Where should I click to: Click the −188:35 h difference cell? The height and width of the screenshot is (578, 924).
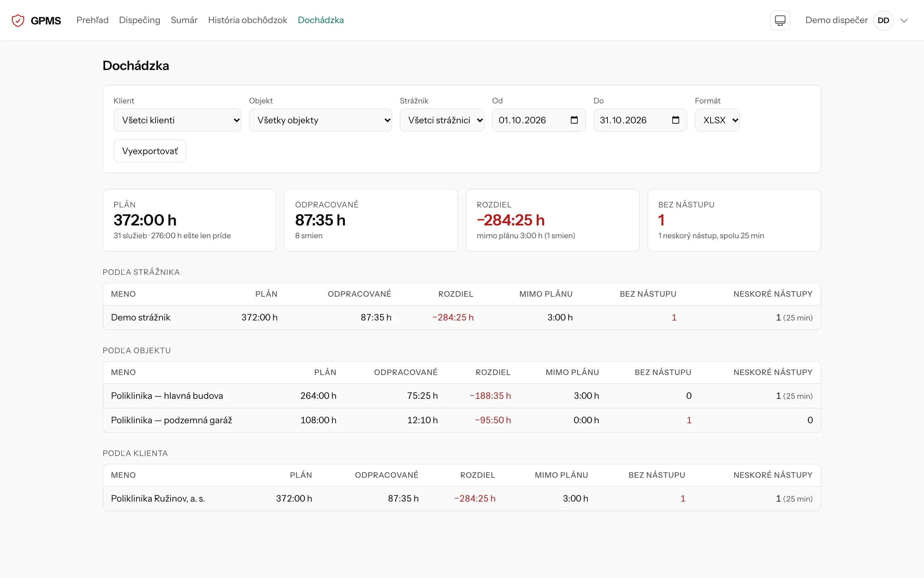coord(490,396)
